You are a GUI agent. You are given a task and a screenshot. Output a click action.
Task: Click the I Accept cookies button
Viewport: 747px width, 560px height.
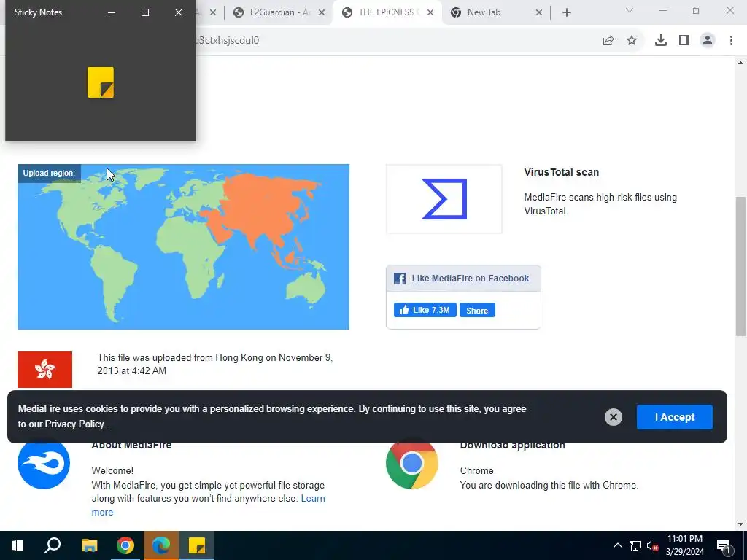(x=675, y=417)
